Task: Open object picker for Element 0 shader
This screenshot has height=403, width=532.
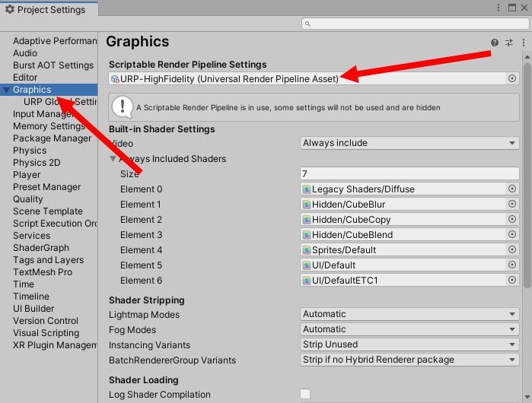Action: click(x=512, y=189)
